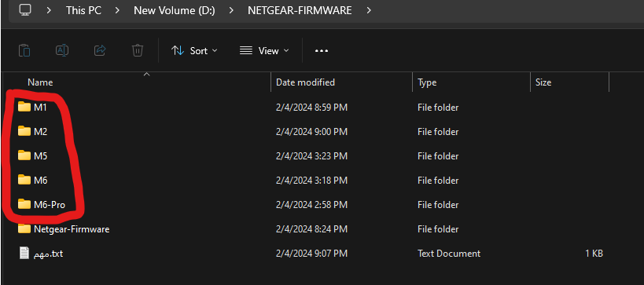The image size is (644, 285).
Task: Open the View dropdown menu
Action: pos(264,51)
